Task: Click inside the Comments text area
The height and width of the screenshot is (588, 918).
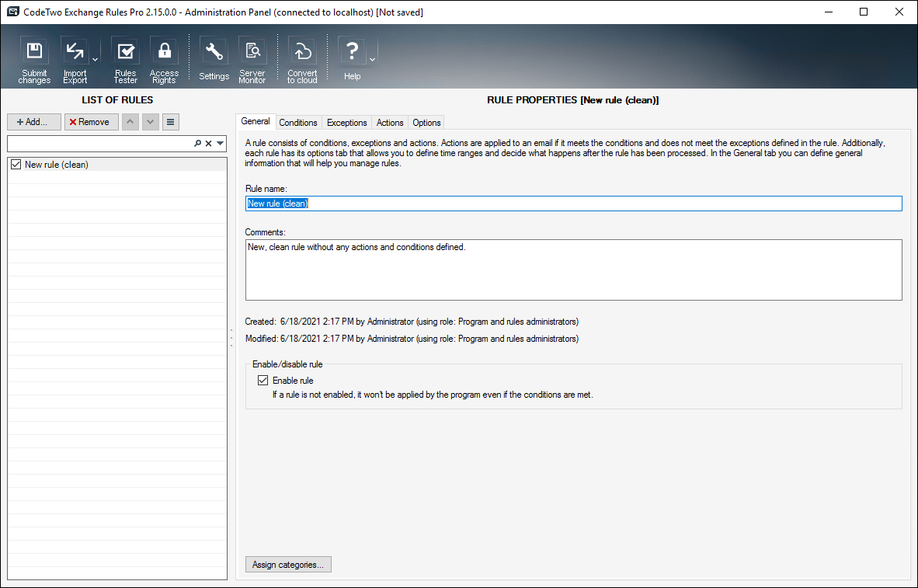Action: pyautogui.click(x=574, y=270)
